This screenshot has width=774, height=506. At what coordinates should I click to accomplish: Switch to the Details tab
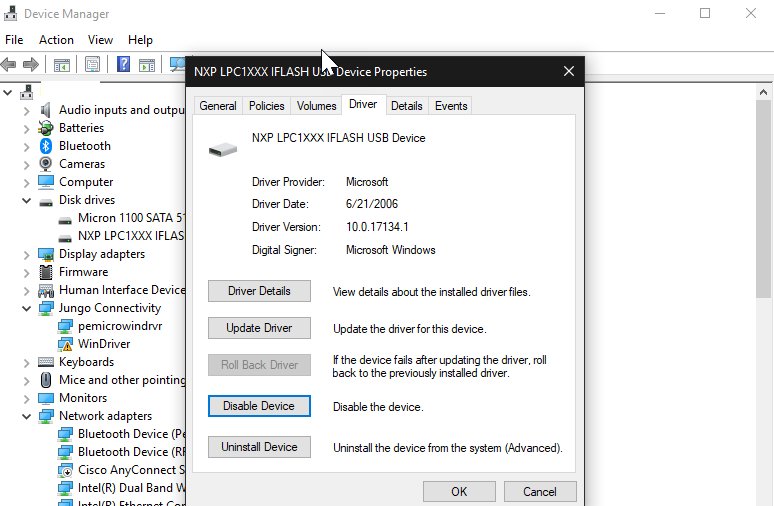(407, 106)
